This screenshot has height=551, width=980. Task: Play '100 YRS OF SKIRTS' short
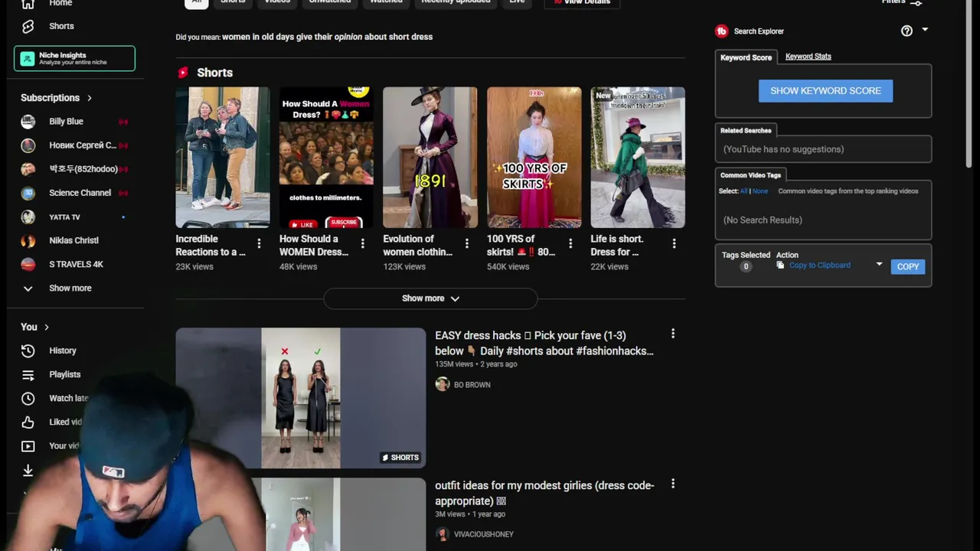point(534,157)
